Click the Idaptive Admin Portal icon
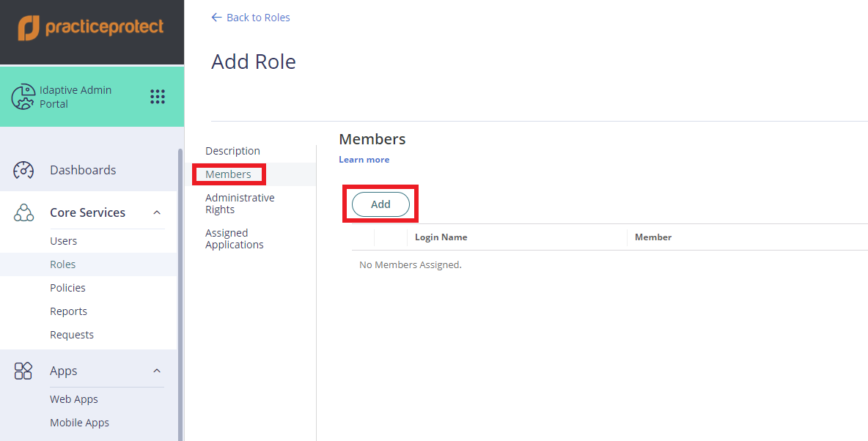The image size is (868, 441). (x=23, y=97)
